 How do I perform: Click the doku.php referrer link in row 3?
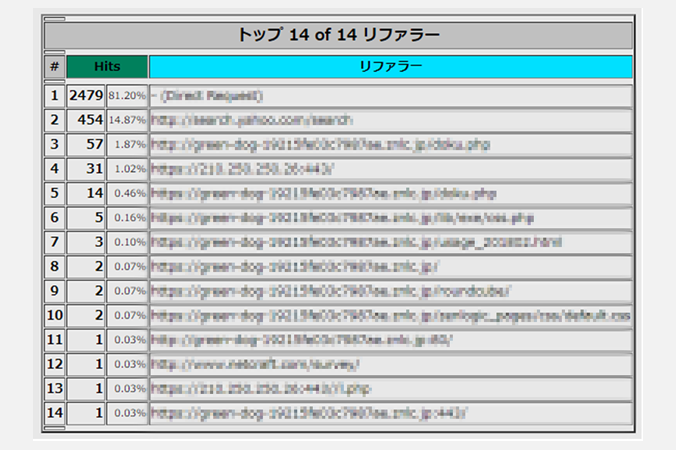[x=322, y=144]
